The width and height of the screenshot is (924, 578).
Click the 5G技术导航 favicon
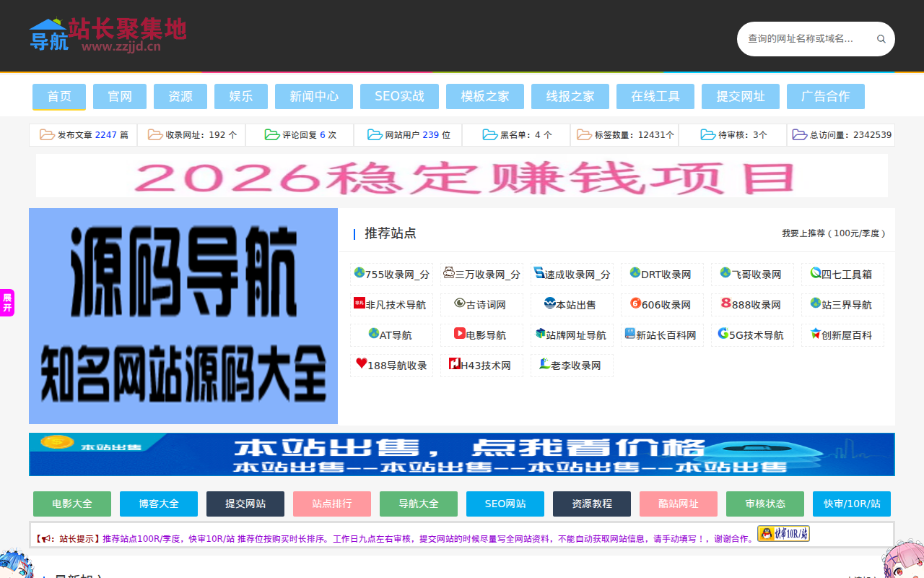pos(723,333)
